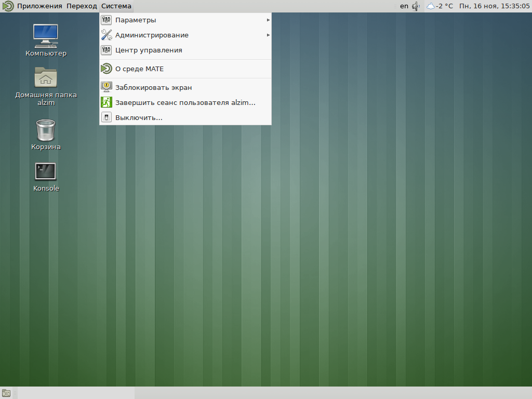Click the weather cloud icon showing -2 °C
532x399 pixels.
431,6
